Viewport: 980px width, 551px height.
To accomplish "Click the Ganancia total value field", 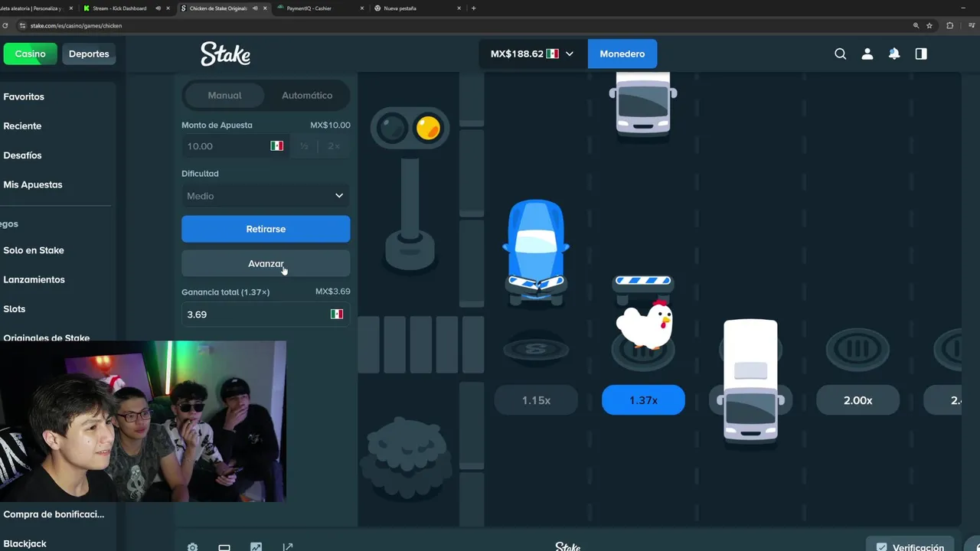I will [x=266, y=314].
